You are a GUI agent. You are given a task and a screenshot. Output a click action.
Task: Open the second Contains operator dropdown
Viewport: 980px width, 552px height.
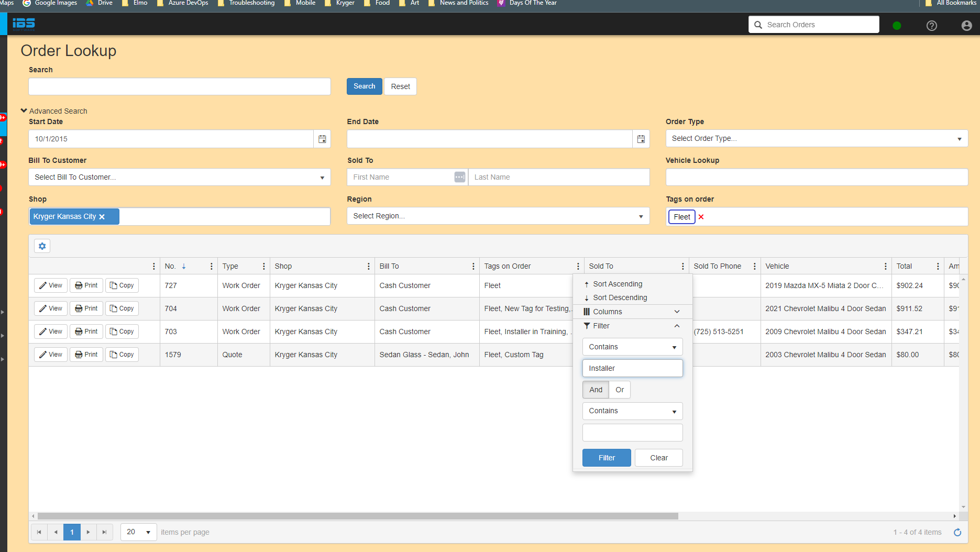coord(632,411)
